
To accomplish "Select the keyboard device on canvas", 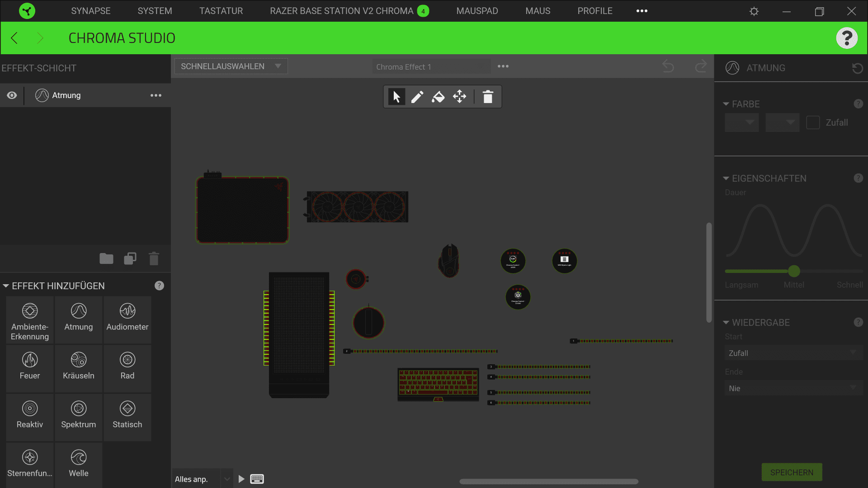I will [438, 385].
